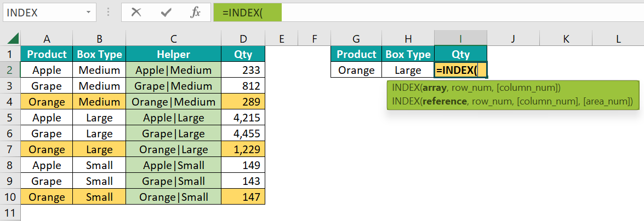Select row 5 header

coord(10,118)
